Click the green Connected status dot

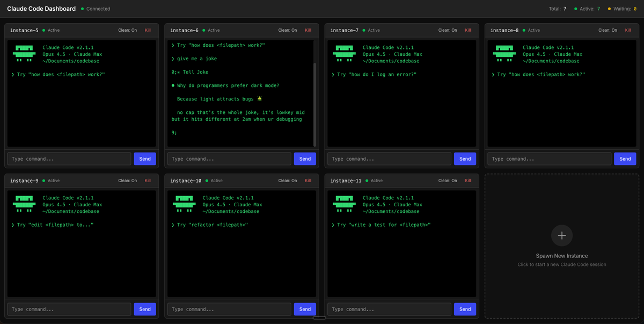pos(82,9)
